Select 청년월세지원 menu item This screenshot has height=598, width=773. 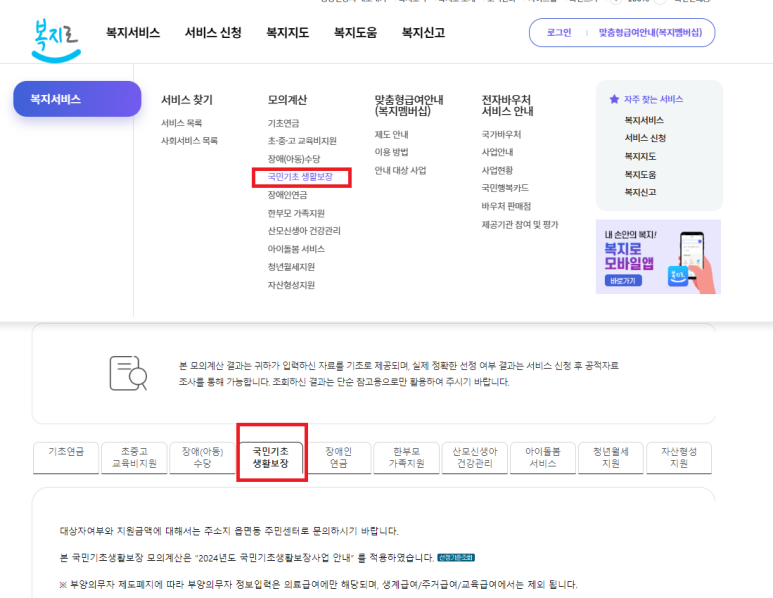pyautogui.click(x=291, y=267)
